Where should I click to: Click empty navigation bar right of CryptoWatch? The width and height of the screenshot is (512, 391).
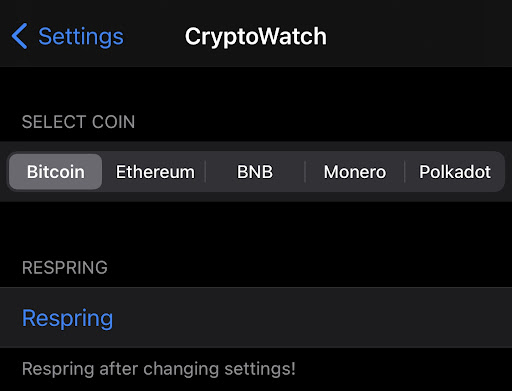coord(419,35)
